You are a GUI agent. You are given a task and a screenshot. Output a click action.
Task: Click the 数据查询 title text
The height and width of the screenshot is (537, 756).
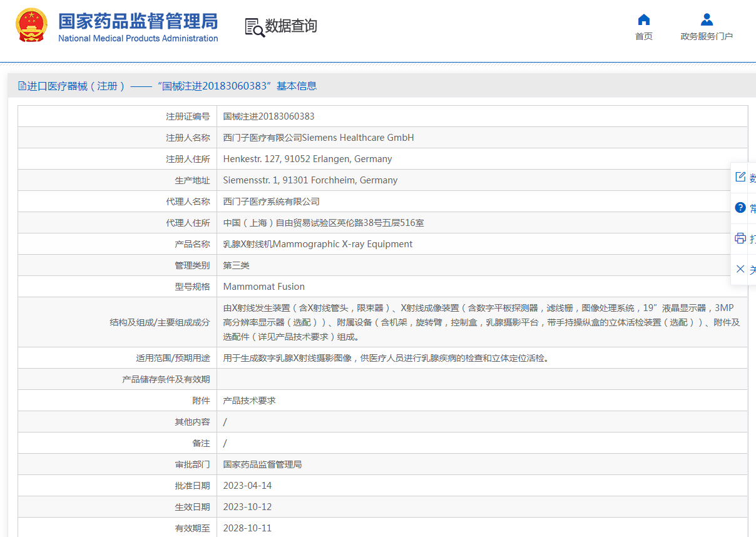(x=291, y=26)
